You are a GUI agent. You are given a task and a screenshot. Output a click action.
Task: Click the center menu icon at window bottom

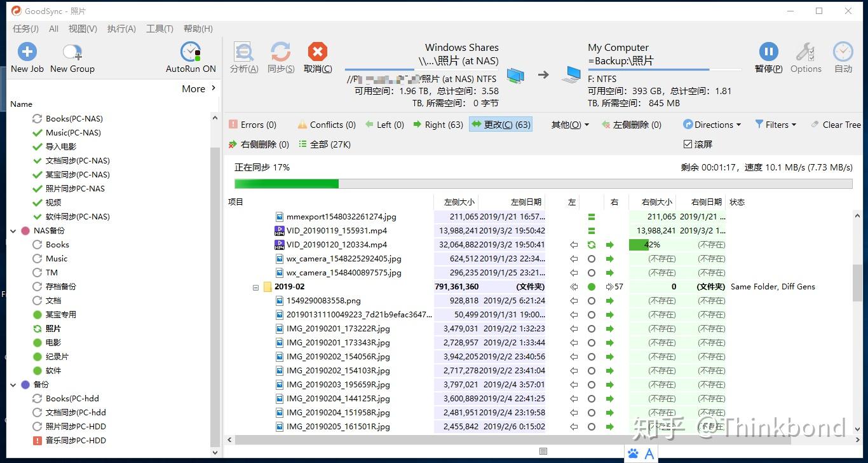pos(543,452)
